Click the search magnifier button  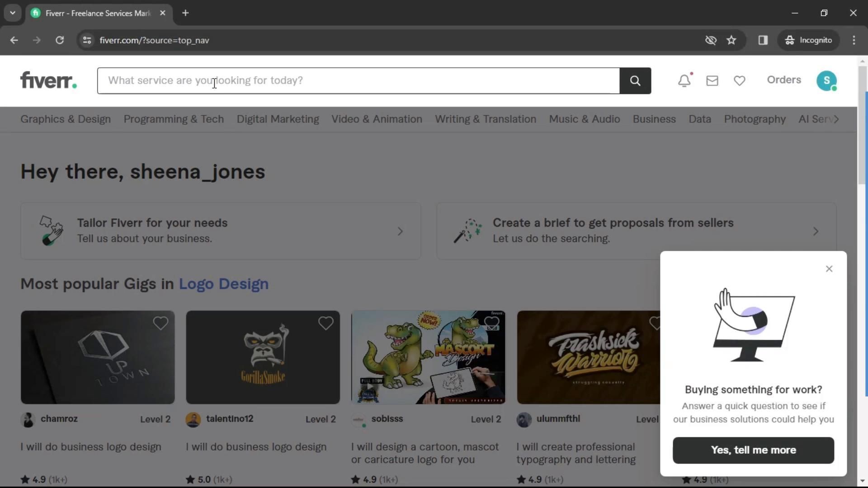pyautogui.click(x=635, y=81)
